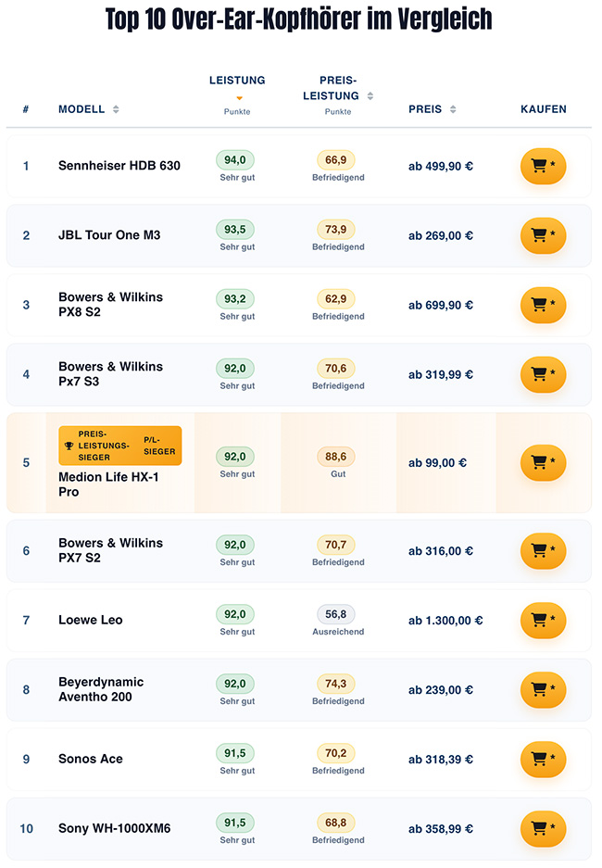Click the cart icon for Sennheiser HDB 630
Screen dimensions: 602x868
[543, 167]
